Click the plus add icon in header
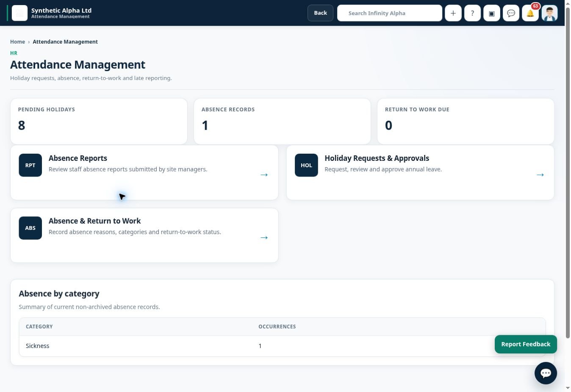This screenshot has width=571, height=392. click(x=453, y=13)
